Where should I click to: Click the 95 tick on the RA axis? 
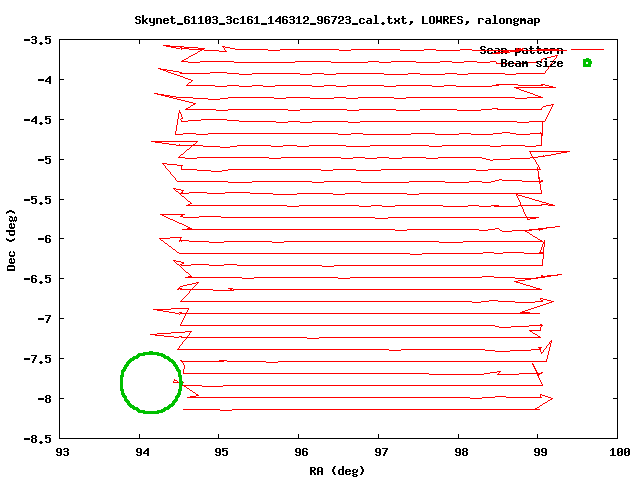point(221,452)
